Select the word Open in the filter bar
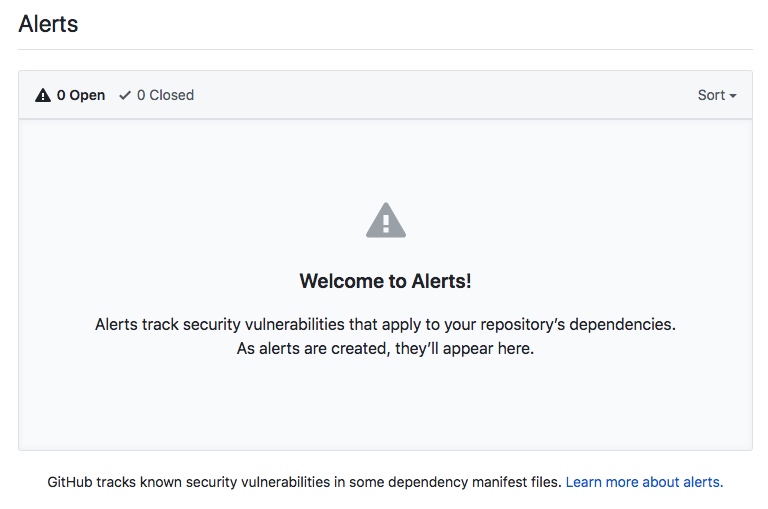This screenshot has height=509, width=768. (87, 95)
